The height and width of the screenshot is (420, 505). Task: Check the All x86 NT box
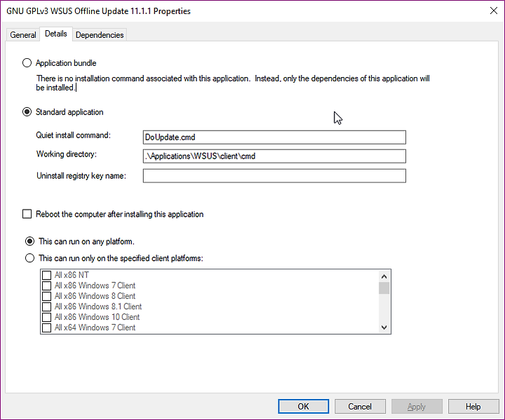[x=47, y=275]
